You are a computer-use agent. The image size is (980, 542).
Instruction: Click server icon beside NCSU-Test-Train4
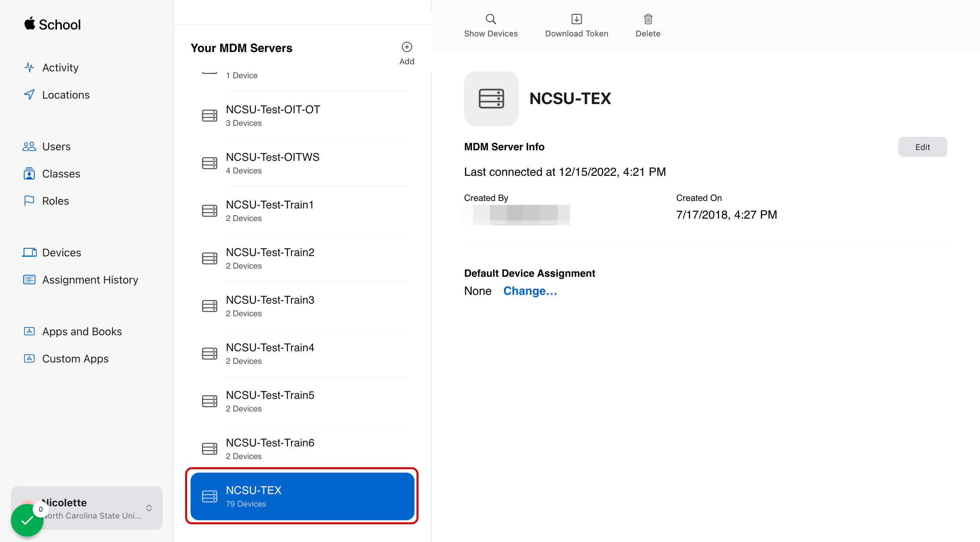pos(209,354)
